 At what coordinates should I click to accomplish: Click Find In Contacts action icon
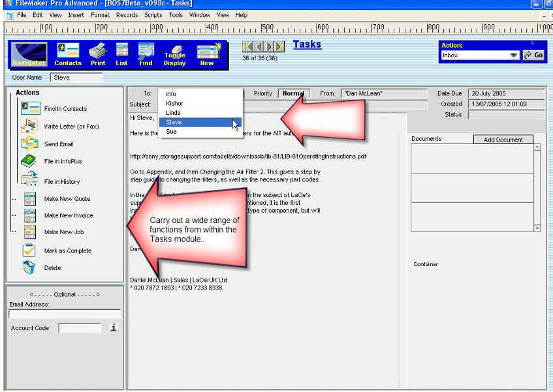(x=30, y=108)
